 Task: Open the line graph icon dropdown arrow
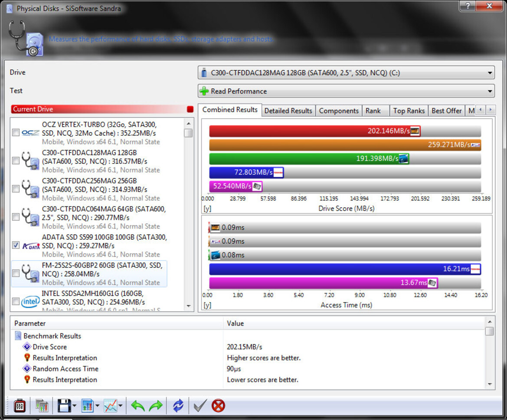click(x=121, y=406)
